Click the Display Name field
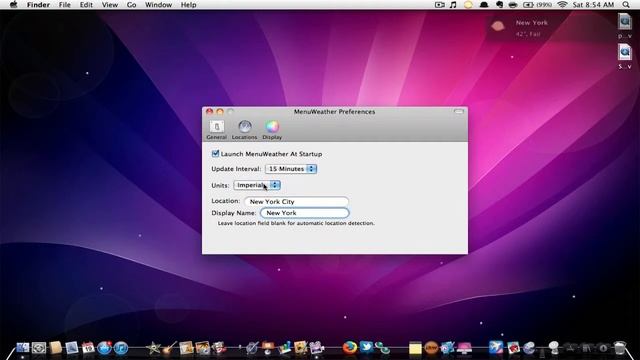This screenshot has width=640, height=360. 304,213
